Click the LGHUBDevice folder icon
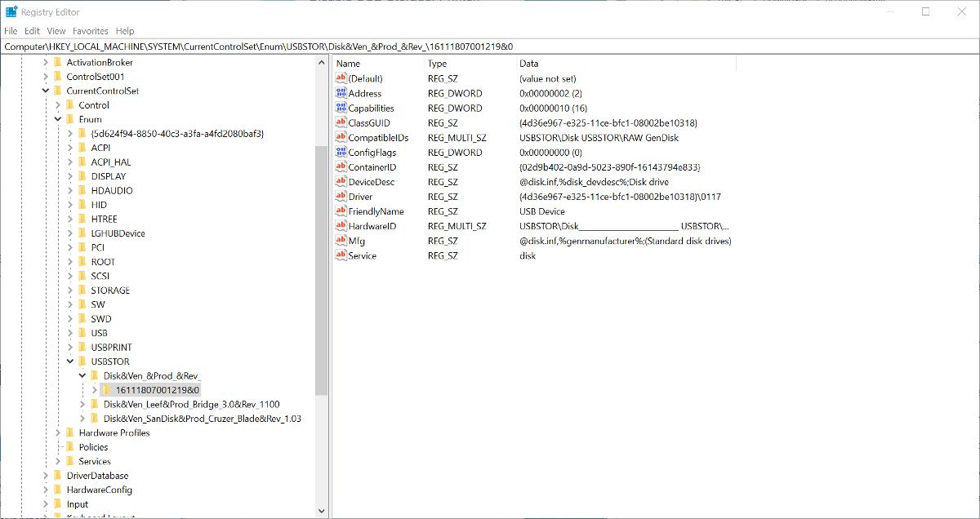Viewport: 980px width, 519px height. 82,233
